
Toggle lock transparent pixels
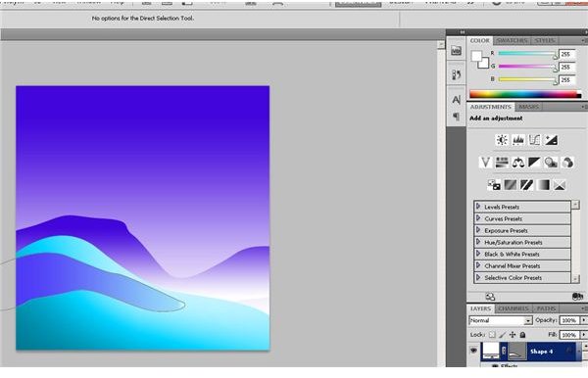(492, 335)
